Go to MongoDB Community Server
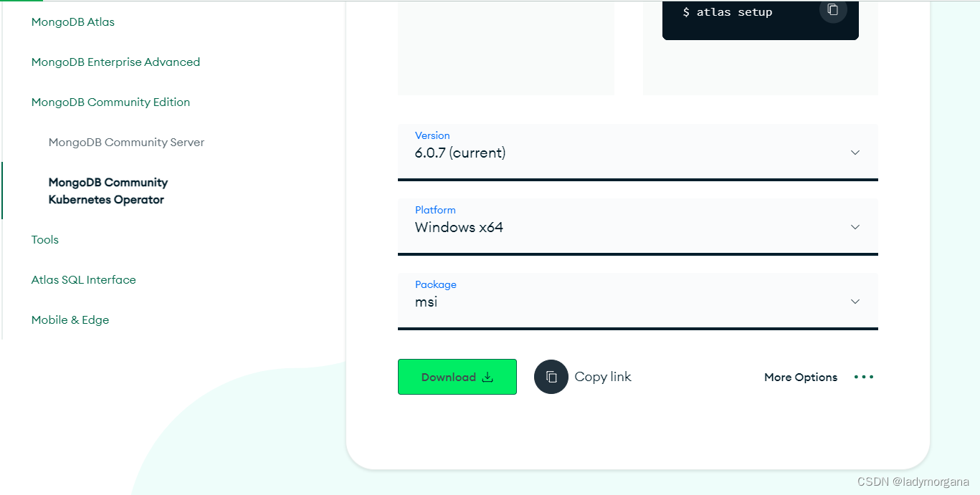The height and width of the screenshot is (495, 980). [x=126, y=143]
